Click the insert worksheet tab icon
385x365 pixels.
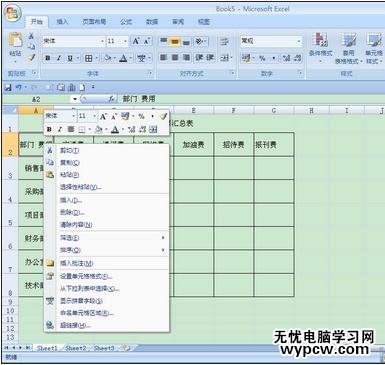[x=126, y=348]
